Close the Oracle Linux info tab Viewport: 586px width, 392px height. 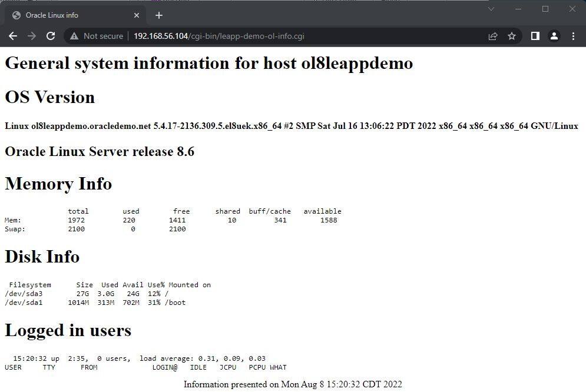tap(137, 15)
